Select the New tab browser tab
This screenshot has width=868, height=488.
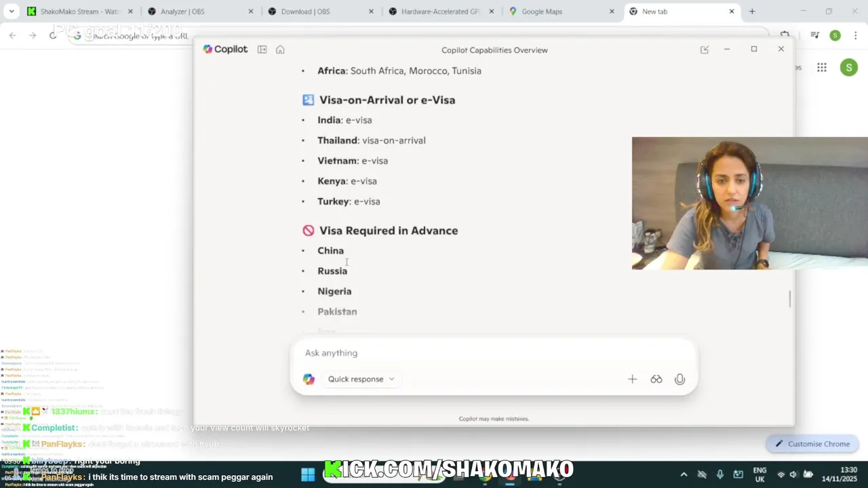pos(682,12)
